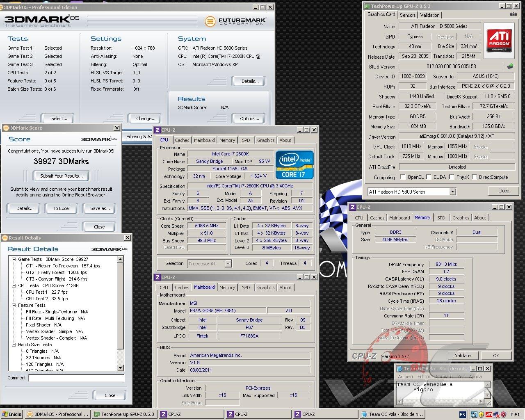Viewport: 525px width, 420px height.
Task: Click the 3DMark05 logo in the Score dialog
Action: pos(98,139)
